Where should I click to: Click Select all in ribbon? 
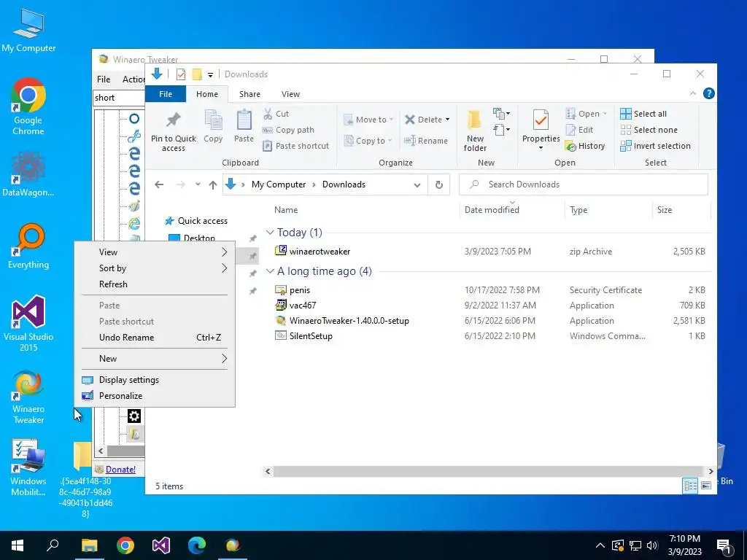point(643,114)
